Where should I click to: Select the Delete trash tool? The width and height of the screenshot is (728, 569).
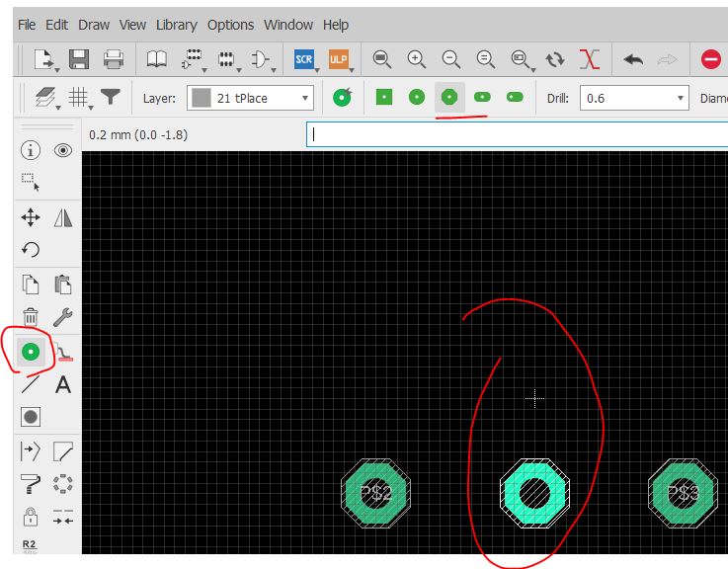pos(31,317)
